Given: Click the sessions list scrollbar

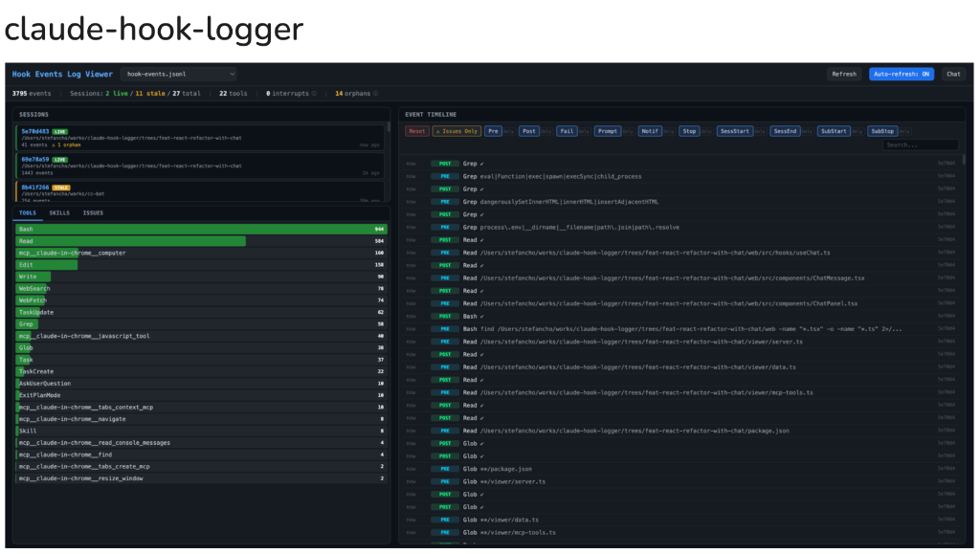Looking at the screenshot, I should [x=389, y=127].
